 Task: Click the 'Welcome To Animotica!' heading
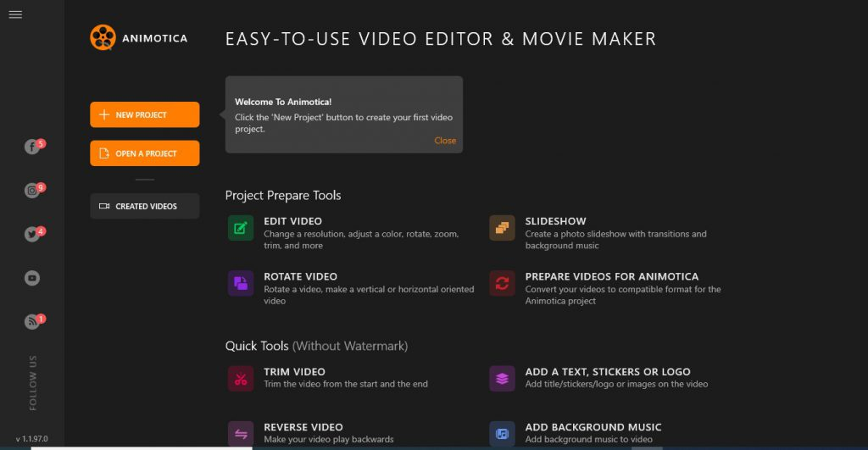pos(283,102)
